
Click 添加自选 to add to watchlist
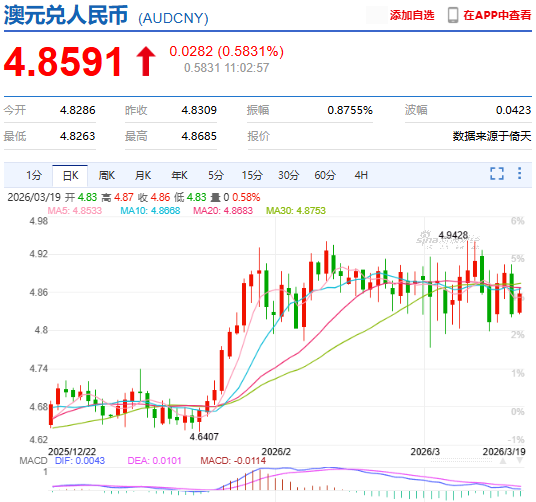tap(412, 15)
